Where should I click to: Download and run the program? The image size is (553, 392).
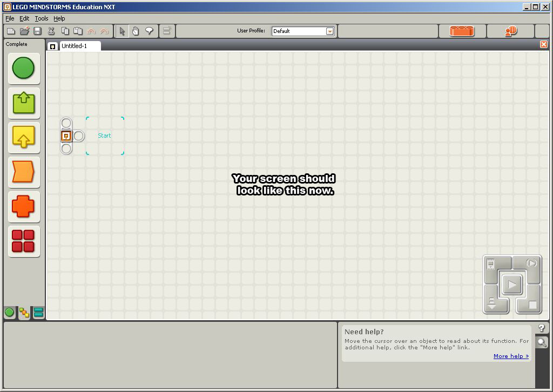coord(512,284)
